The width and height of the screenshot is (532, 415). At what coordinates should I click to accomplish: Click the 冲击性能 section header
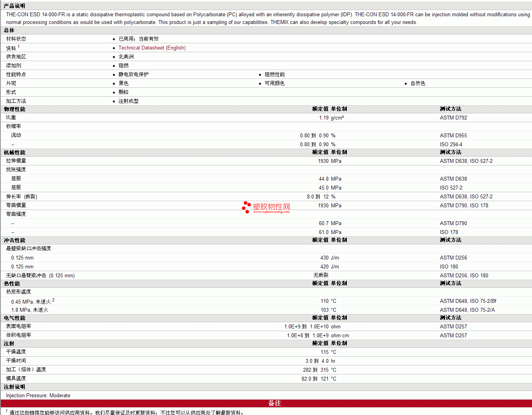coord(14,240)
